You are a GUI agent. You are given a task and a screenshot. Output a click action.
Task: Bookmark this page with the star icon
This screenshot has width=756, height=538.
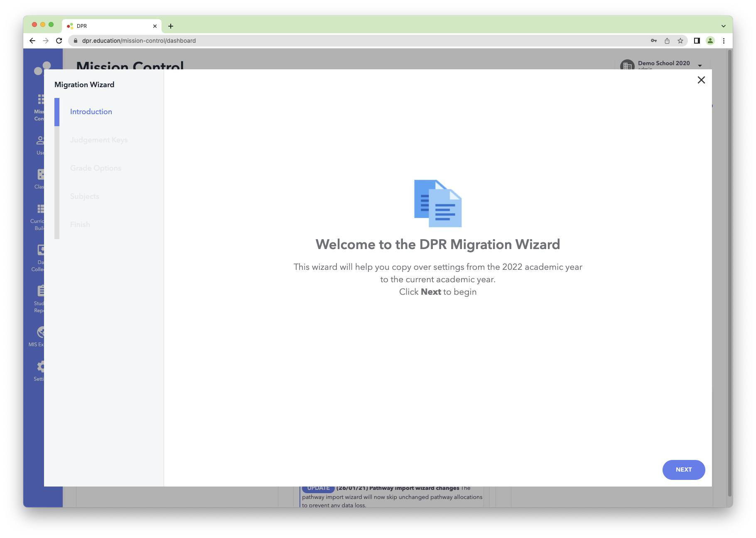click(680, 41)
